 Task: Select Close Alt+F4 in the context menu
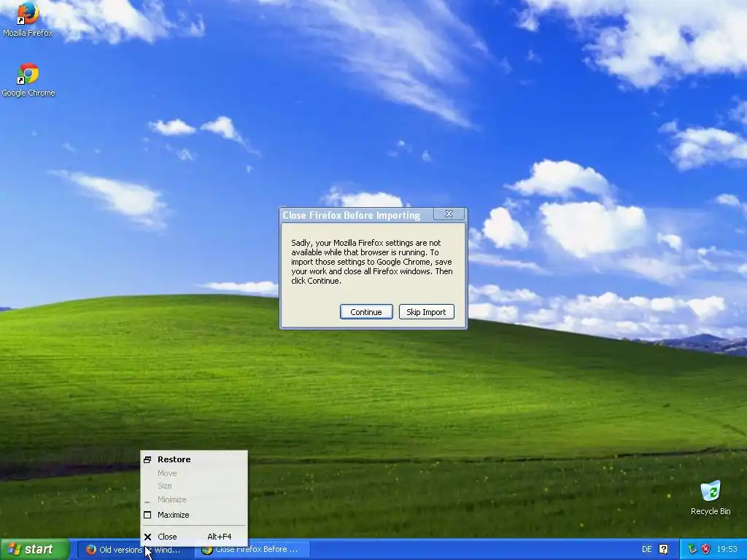194,537
